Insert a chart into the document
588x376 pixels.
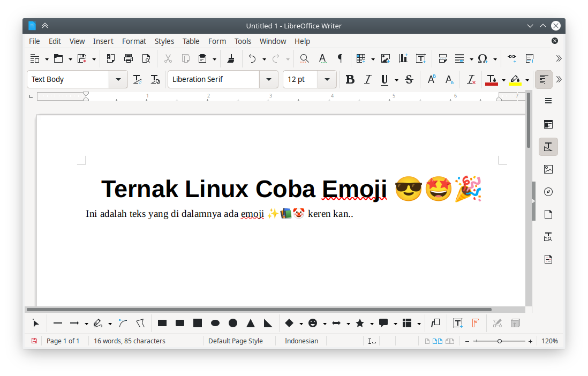point(403,58)
